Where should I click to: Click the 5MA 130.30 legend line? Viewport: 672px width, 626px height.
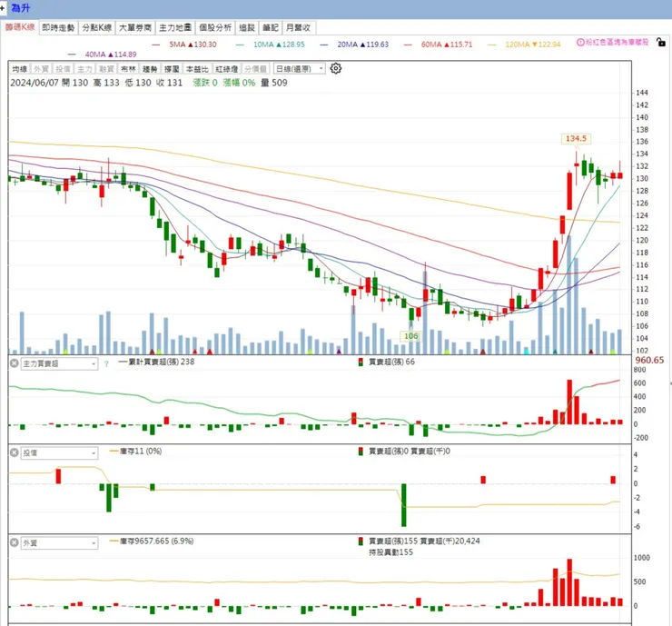[x=184, y=45]
